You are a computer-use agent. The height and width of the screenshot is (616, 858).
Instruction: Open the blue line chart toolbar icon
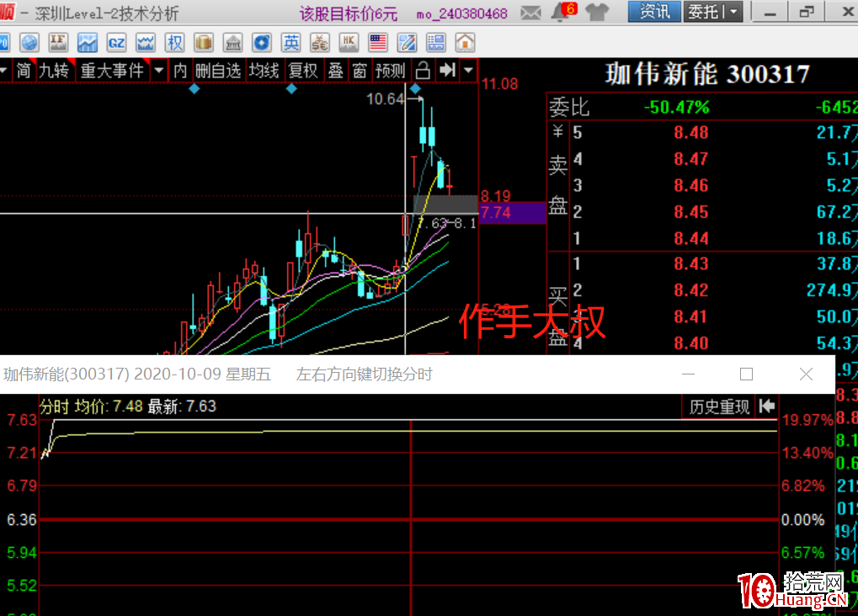click(87, 43)
